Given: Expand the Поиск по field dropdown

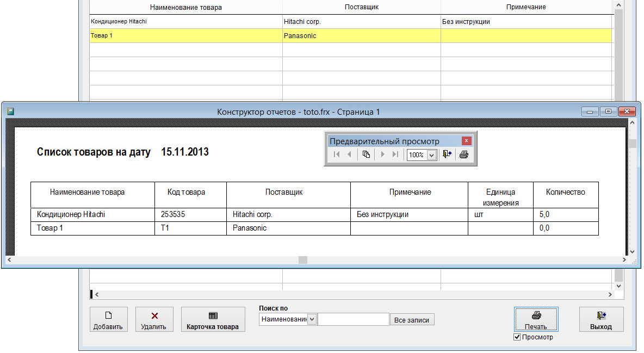Looking at the screenshot, I should (312, 319).
